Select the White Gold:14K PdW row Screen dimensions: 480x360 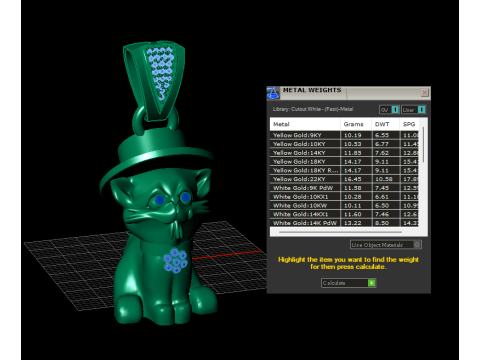344,223
